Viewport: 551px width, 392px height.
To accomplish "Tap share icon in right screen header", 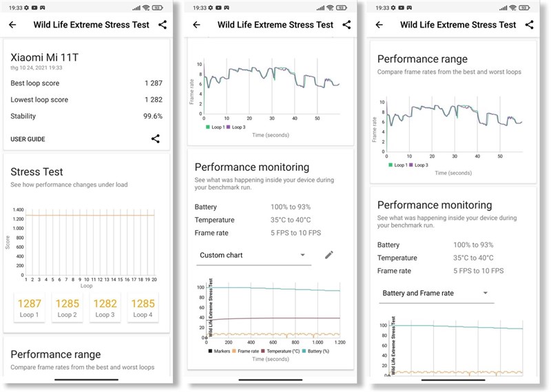I will click(x=529, y=25).
